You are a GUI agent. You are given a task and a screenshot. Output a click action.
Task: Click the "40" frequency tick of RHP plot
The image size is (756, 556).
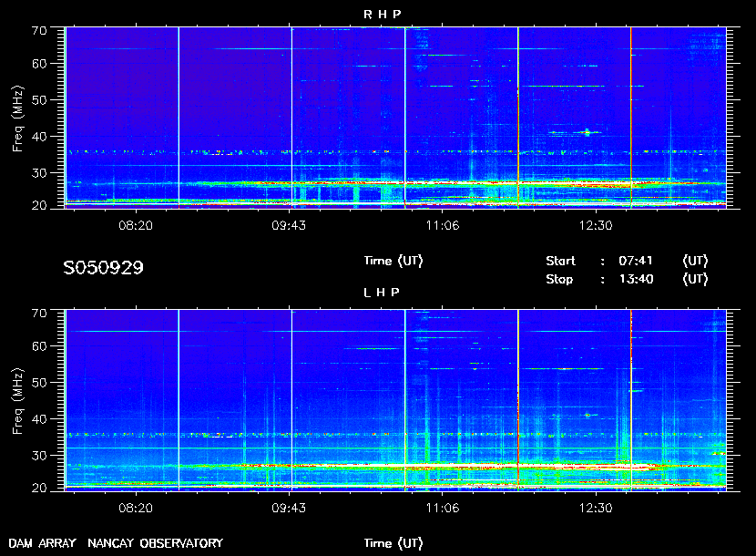[x=39, y=137]
